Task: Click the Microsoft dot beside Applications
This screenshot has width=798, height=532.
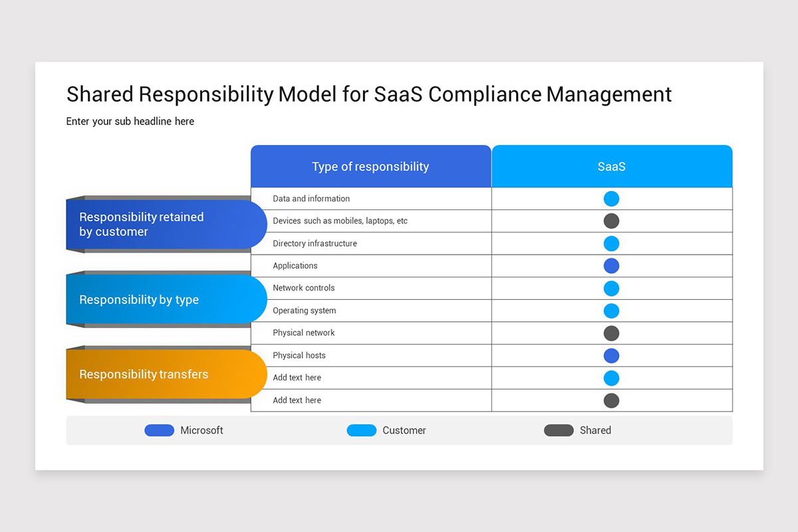Action: tap(611, 265)
